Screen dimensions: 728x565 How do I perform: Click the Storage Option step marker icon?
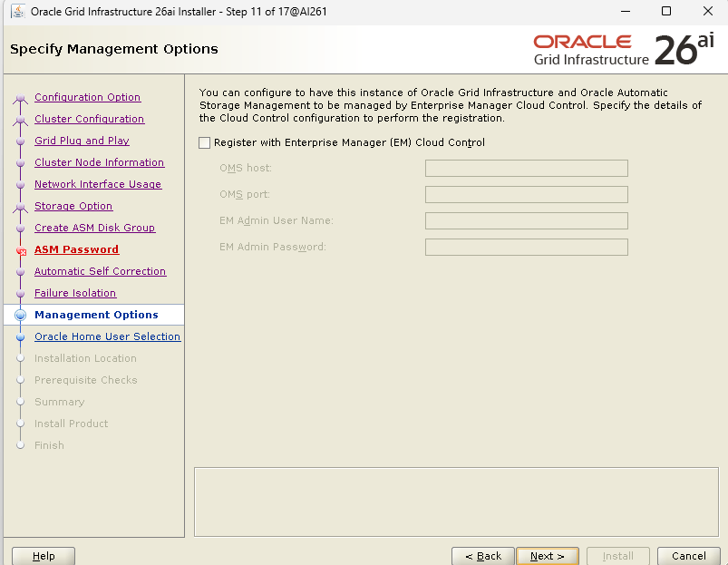coord(20,207)
